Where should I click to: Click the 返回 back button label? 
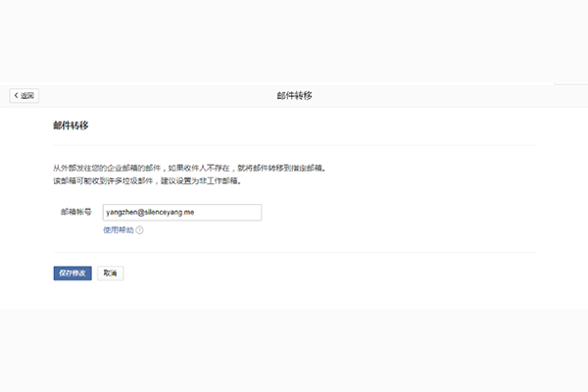[27, 95]
